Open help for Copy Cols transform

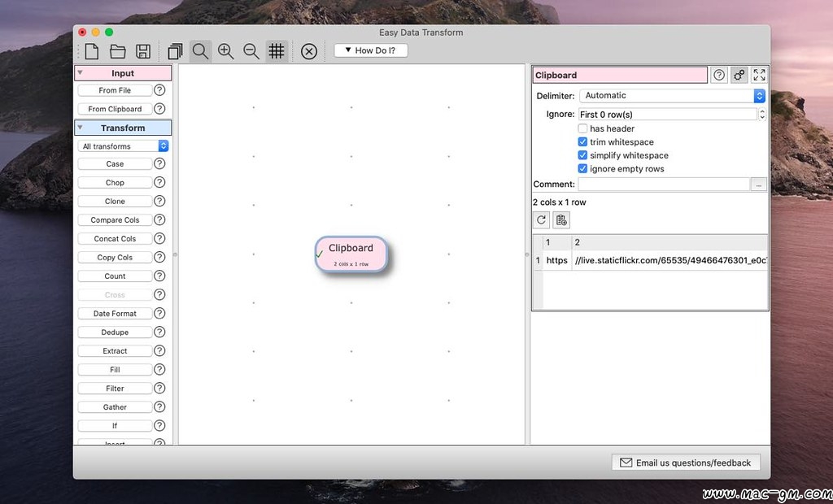pyautogui.click(x=159, y=257)
